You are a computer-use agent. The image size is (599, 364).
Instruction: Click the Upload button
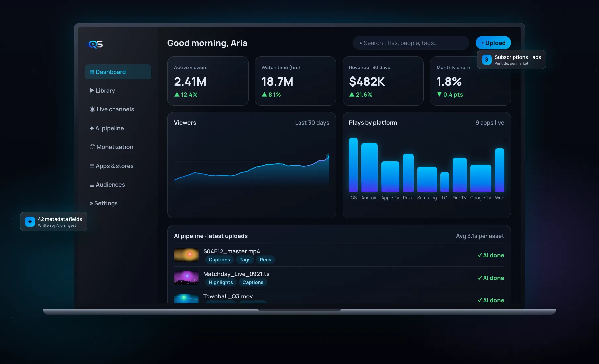[493, 43]
